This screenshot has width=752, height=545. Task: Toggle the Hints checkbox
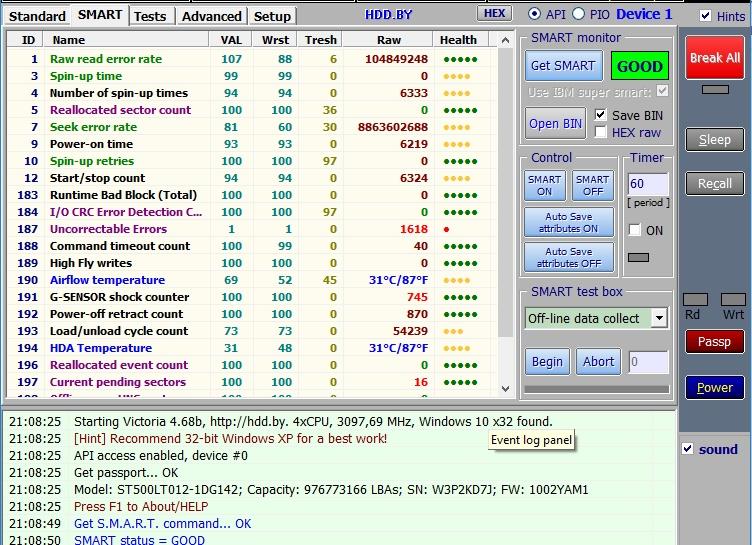click(705, 16)
